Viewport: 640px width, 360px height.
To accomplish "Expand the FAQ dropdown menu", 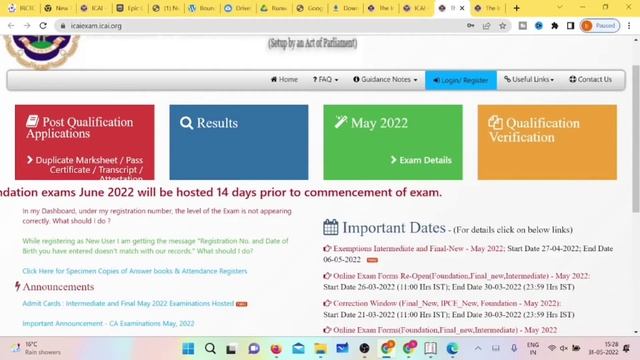I will [x=325, y=80].
